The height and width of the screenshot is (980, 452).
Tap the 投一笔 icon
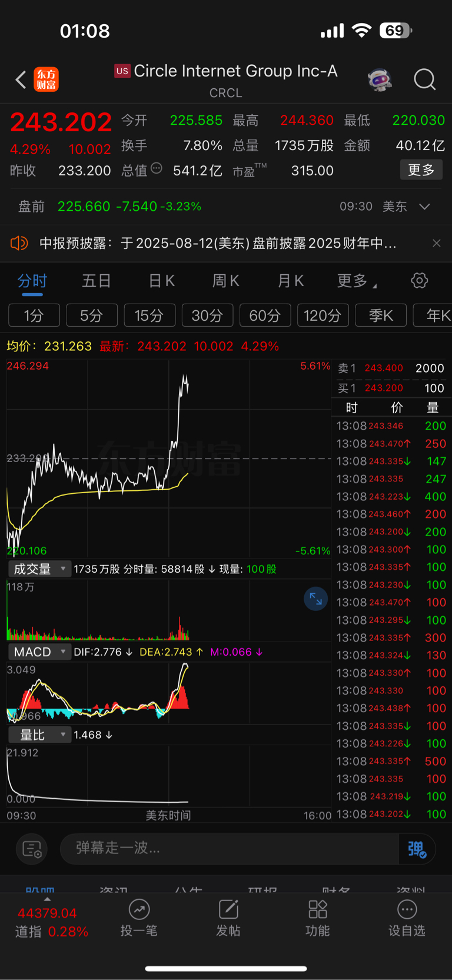coord(139,918)
